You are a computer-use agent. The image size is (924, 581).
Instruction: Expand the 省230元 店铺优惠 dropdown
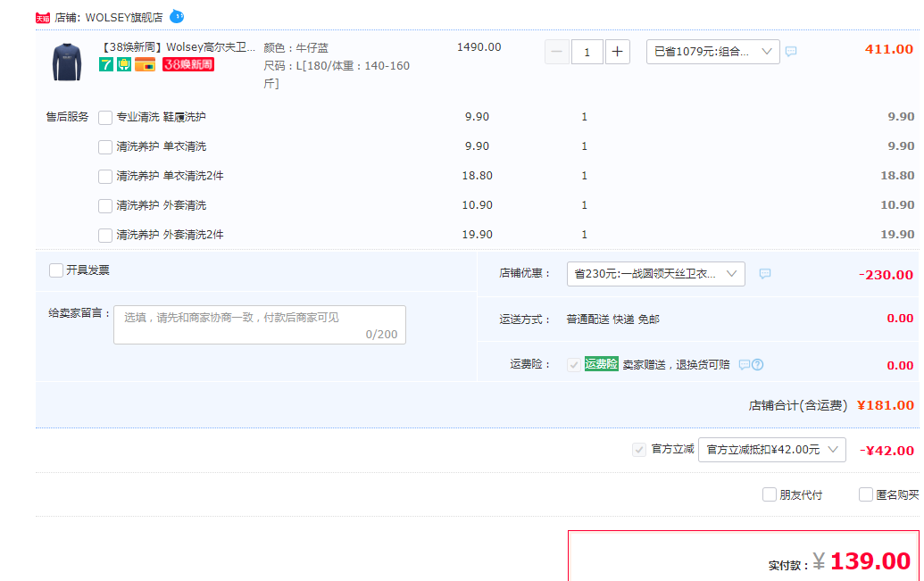click(656, 274)
